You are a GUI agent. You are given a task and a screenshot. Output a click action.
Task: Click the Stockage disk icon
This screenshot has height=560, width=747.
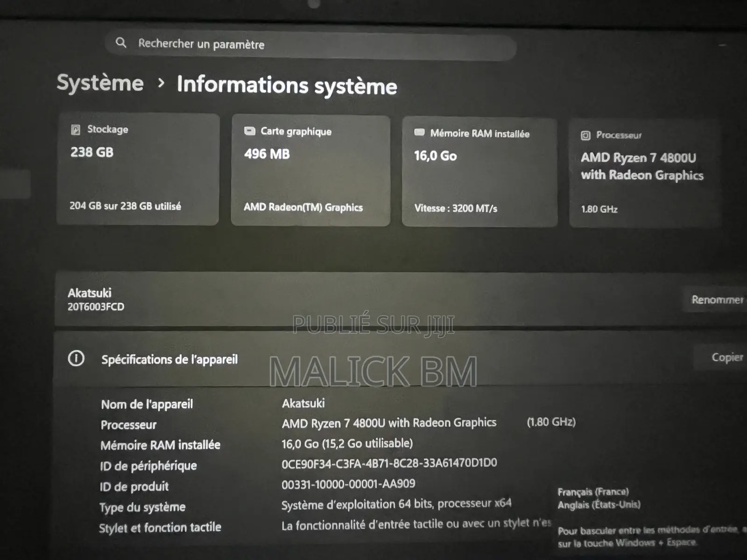pos(75,129)
